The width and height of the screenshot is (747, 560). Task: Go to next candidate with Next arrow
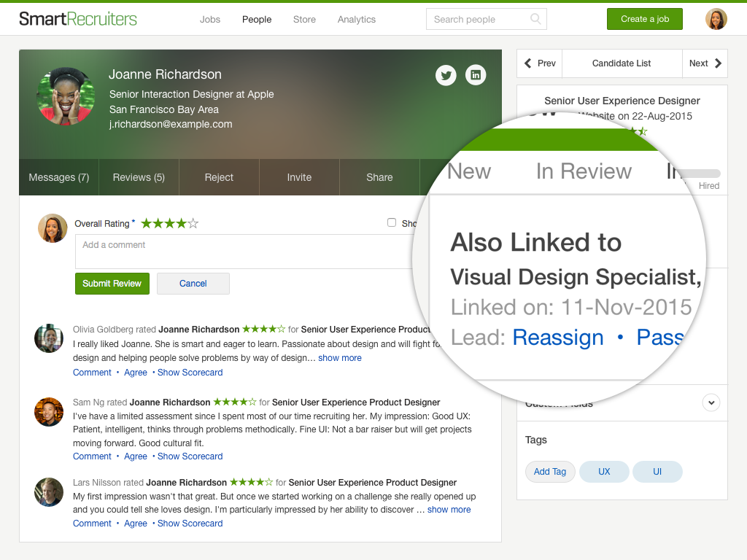click(x=705, y=63)
